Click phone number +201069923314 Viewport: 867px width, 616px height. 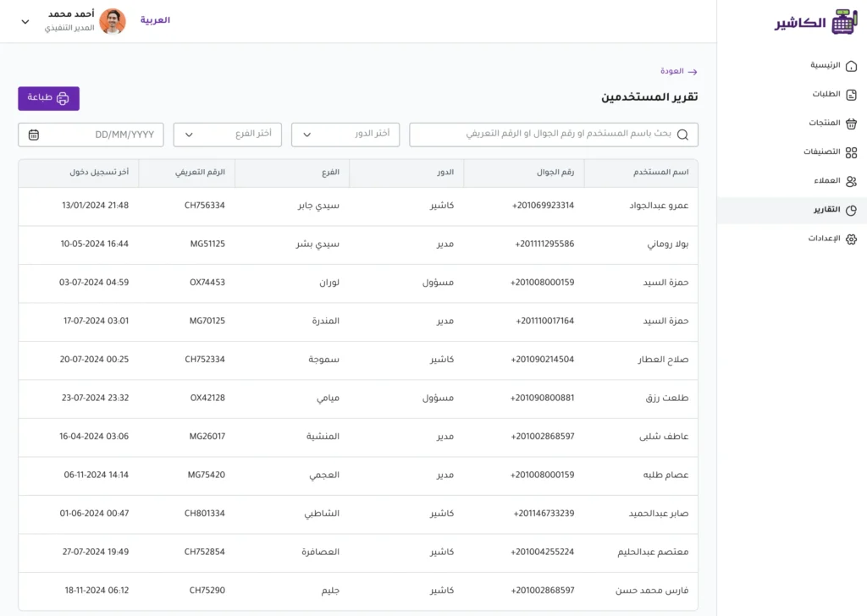[x=543, y=206]
